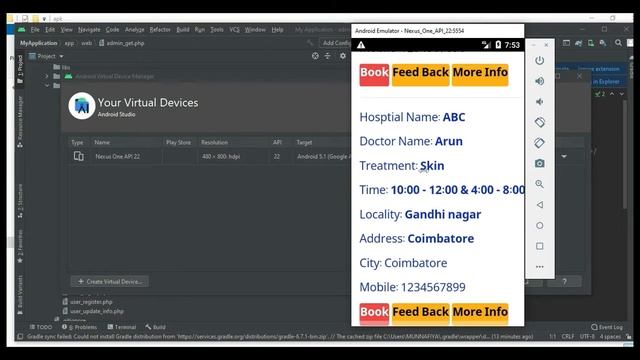Activate the emulator zoom magnifier icon

coord(539,184)
